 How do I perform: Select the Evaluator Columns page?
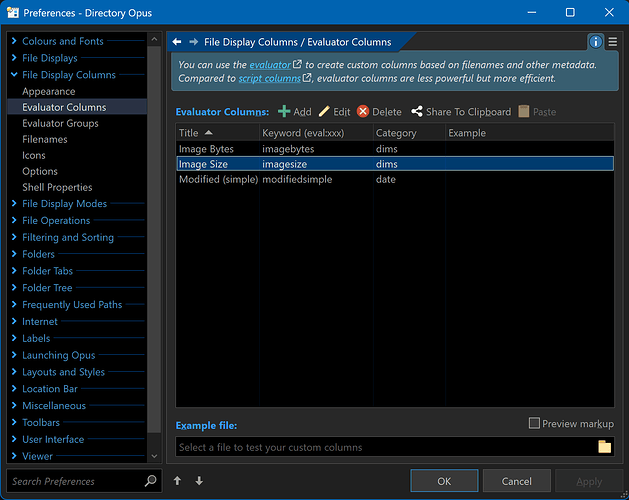pyautogui.click(x=77, y=107)
